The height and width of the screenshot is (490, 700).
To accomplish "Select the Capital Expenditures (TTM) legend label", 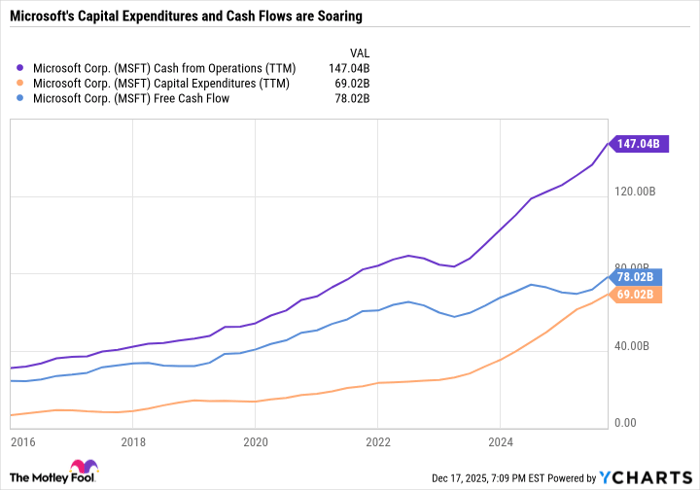I will pyautogui.click(x=162, y=83).
